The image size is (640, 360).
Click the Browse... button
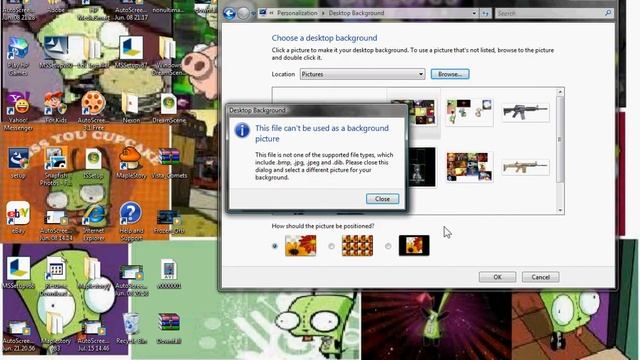click(x=450, y=74)
